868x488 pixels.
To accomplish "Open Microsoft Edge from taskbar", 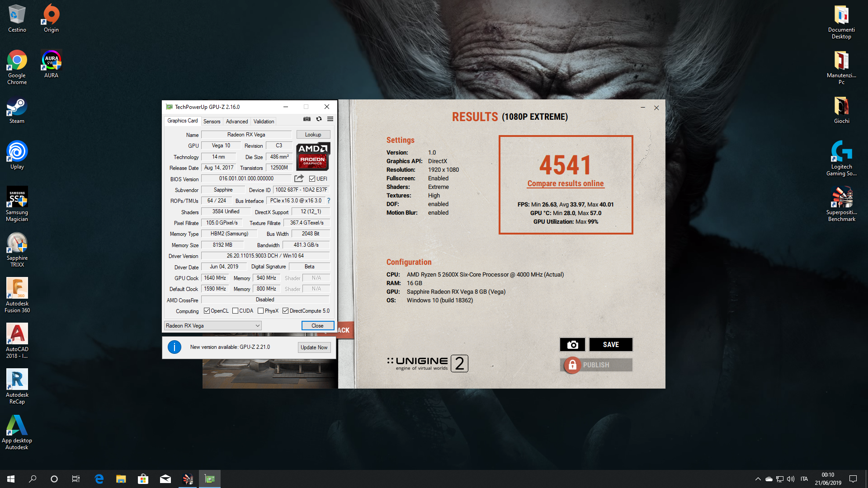I will (x=99, y=479).
